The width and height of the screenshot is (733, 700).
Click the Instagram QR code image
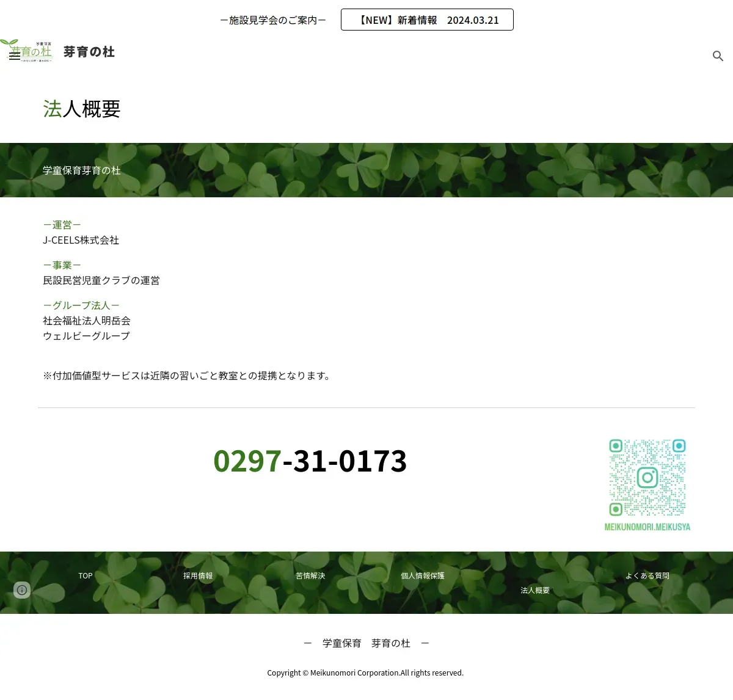tap(647, 485)
